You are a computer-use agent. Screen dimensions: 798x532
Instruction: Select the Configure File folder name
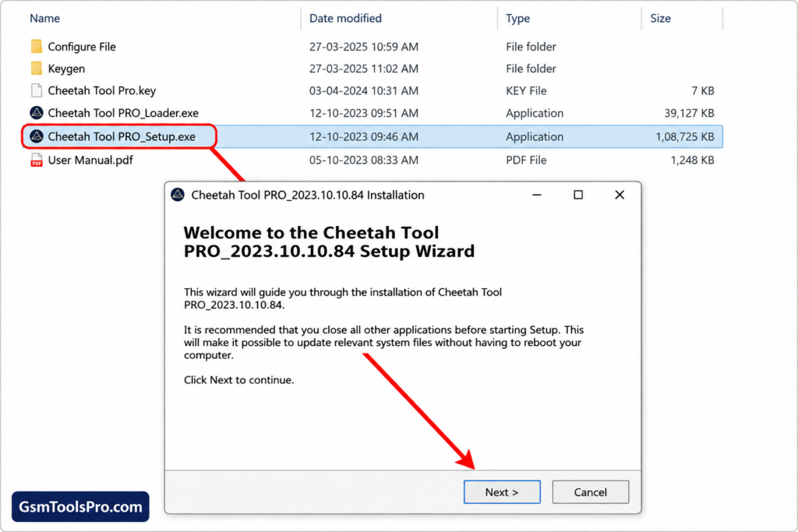(82, 47)
